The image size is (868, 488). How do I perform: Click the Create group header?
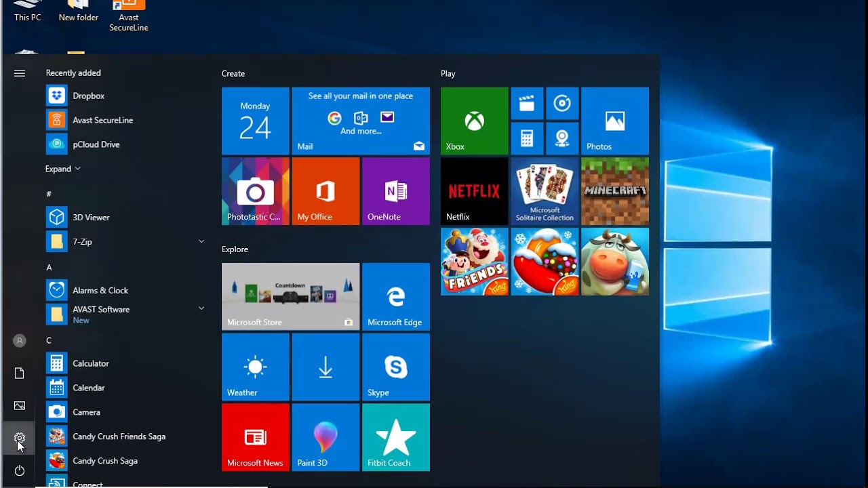coord(233,73)
